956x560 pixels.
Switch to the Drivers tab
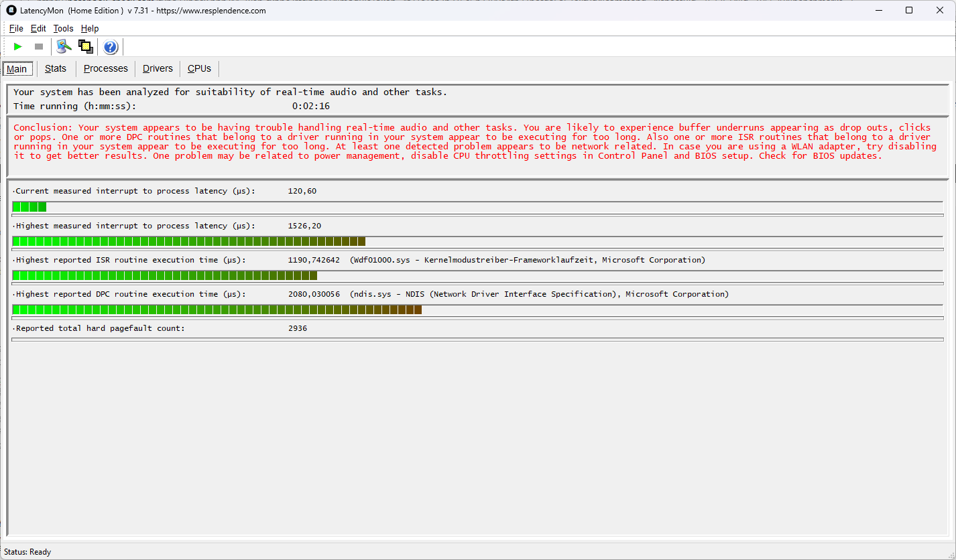158,68
